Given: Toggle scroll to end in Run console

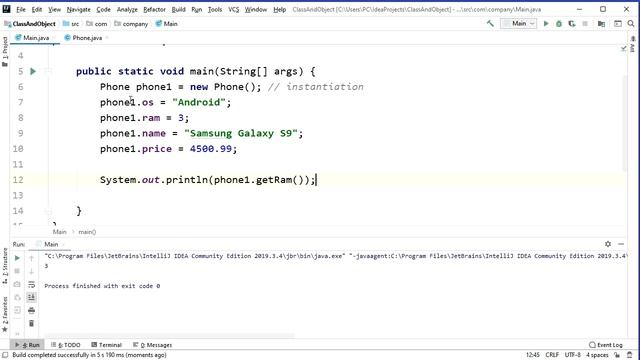Looking at the screenshot, I should 31,297.
